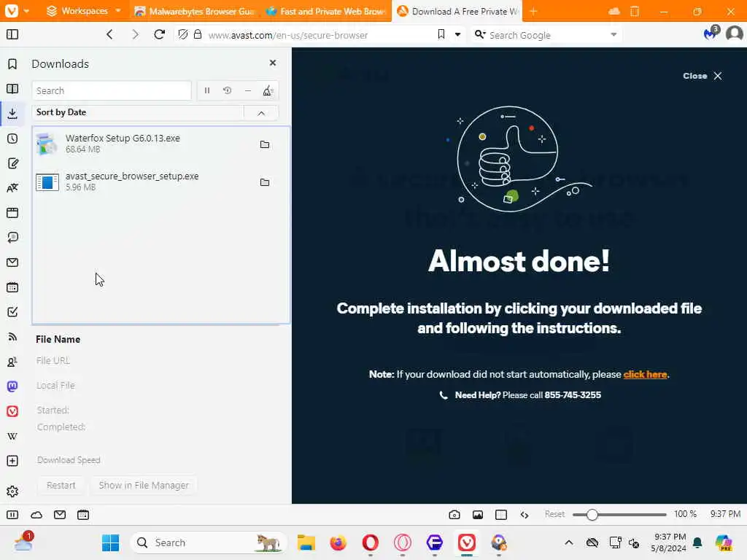The height and width of the screenshot is (560, 747).
Task: Open the Contacts panel icon
Action: [12, 362]
